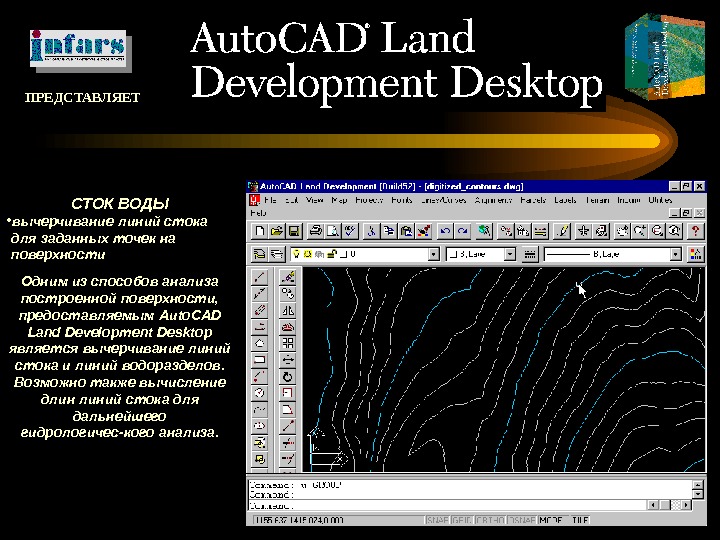Screen dimensions: 720x540
Task: Open the Points menu
Action: [x=402, y=200]
